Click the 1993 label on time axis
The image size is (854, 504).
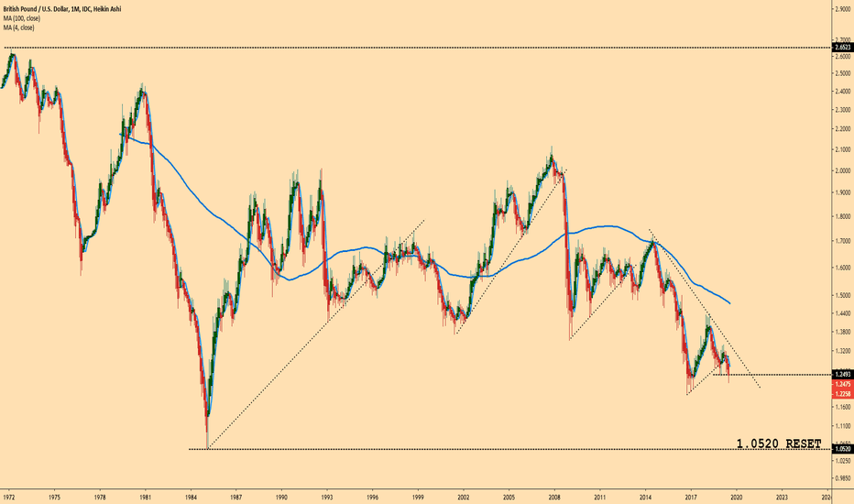[327, 497]
